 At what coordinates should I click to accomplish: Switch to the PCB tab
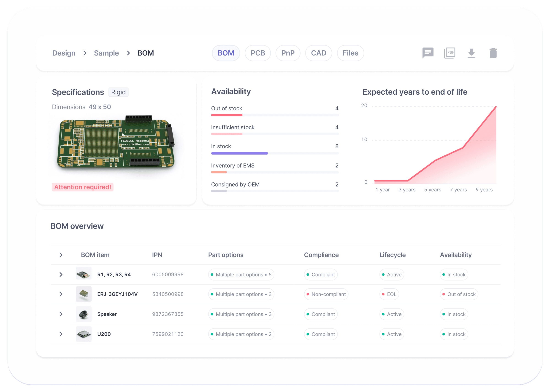(x=257, y=53)
